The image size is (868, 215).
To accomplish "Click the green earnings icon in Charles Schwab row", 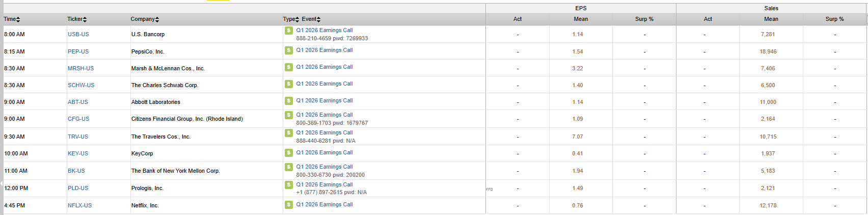I will (289, 84).
